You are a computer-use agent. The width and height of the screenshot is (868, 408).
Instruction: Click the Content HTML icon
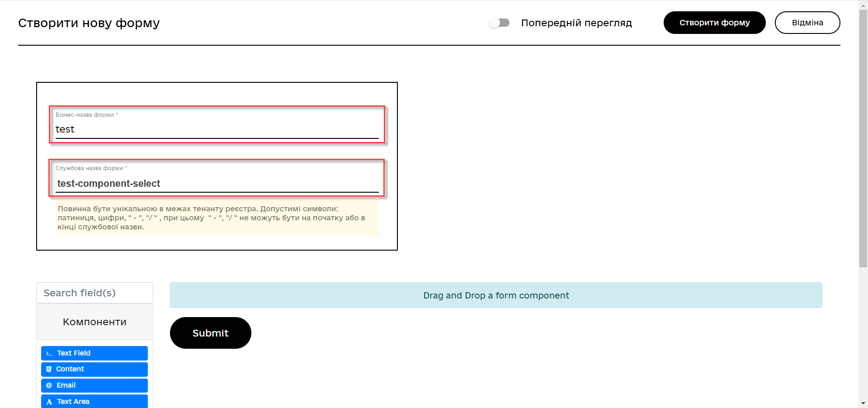49,369
